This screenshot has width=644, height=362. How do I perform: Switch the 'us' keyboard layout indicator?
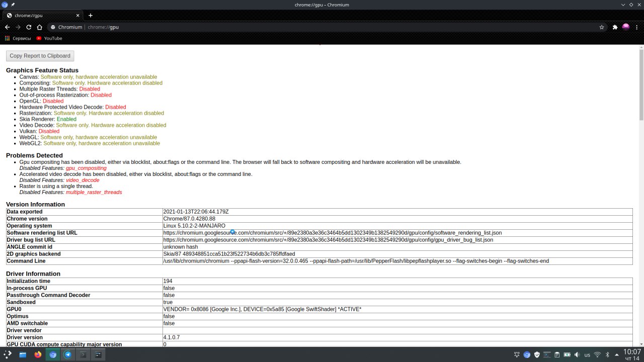click(587, 355)
